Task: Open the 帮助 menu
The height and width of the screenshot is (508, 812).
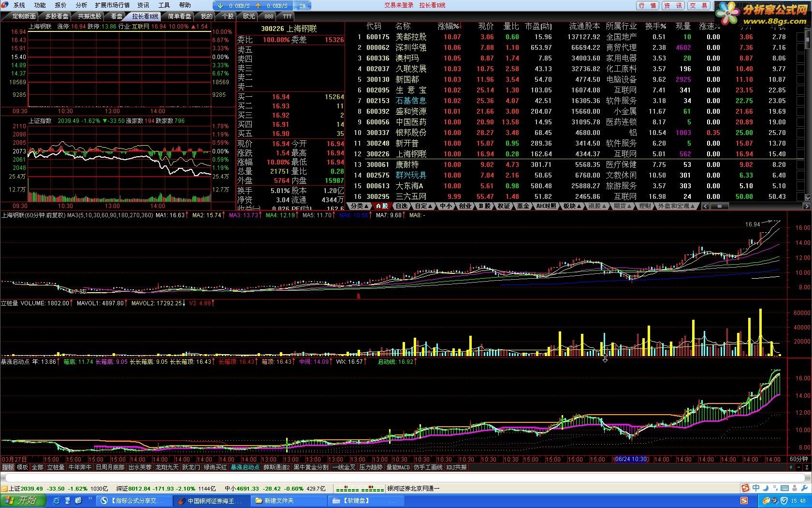Action: point(185,5)
